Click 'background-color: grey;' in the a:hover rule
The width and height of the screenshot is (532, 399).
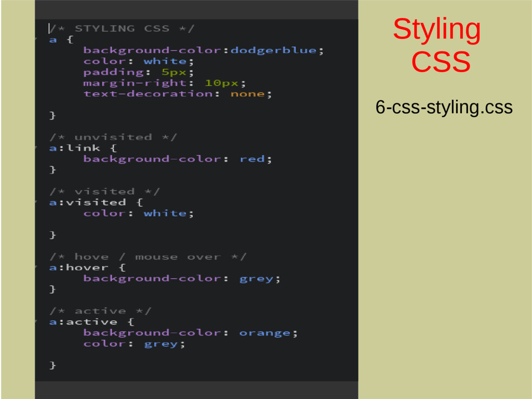click(182, 278)
